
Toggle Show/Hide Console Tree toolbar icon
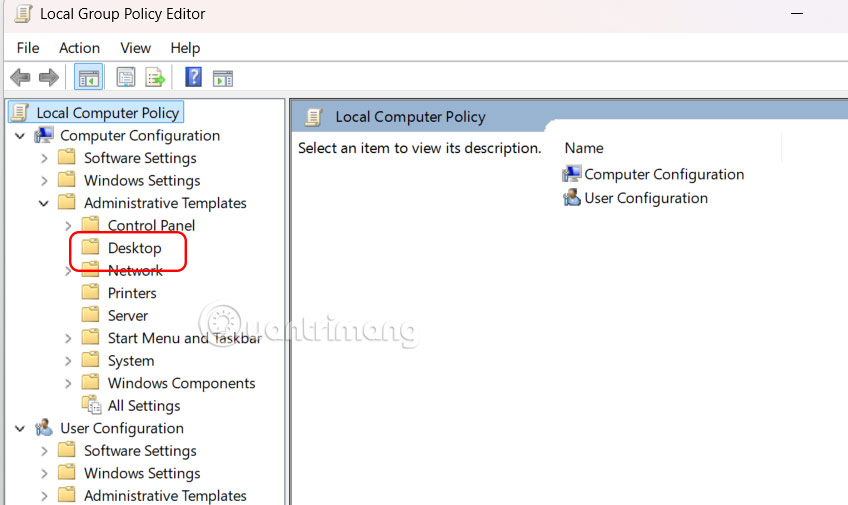tap(88, 77)
